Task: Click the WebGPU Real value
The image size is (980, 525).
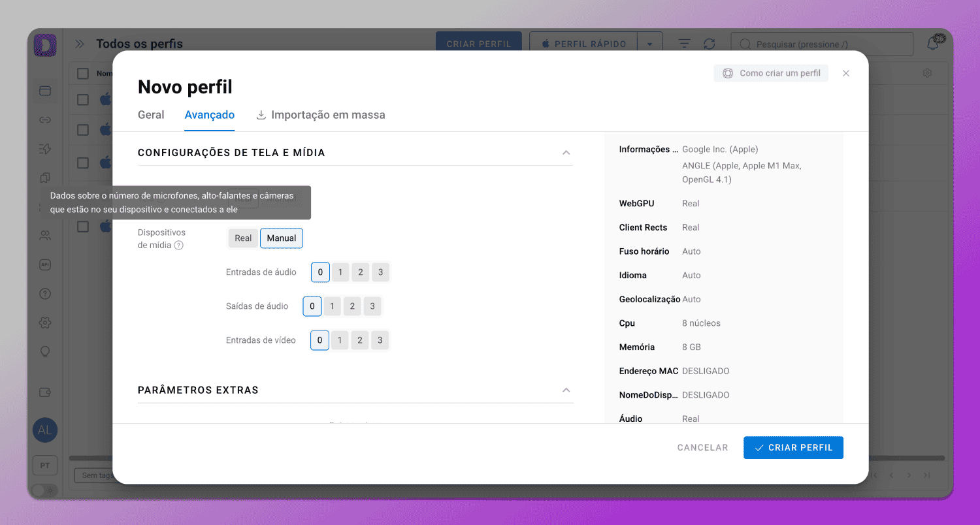Action: tap(691, 204)
